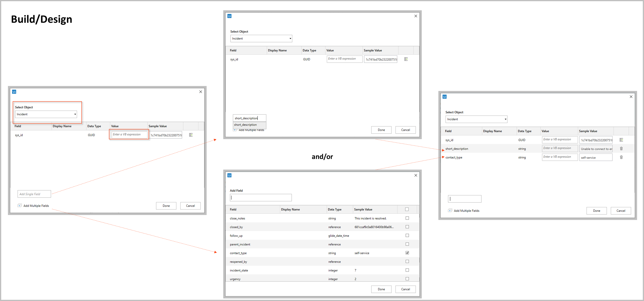Close the right Select Object dialog
Screen dimensions: 644x301
[631, 97]
